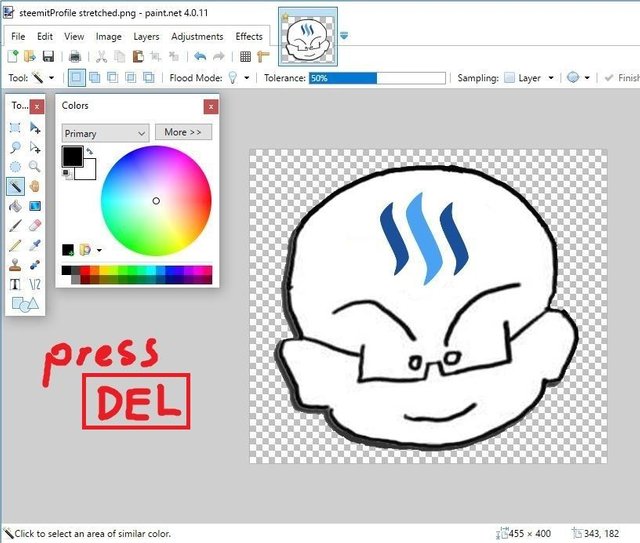Select the Eraser tool

(35, 225)
